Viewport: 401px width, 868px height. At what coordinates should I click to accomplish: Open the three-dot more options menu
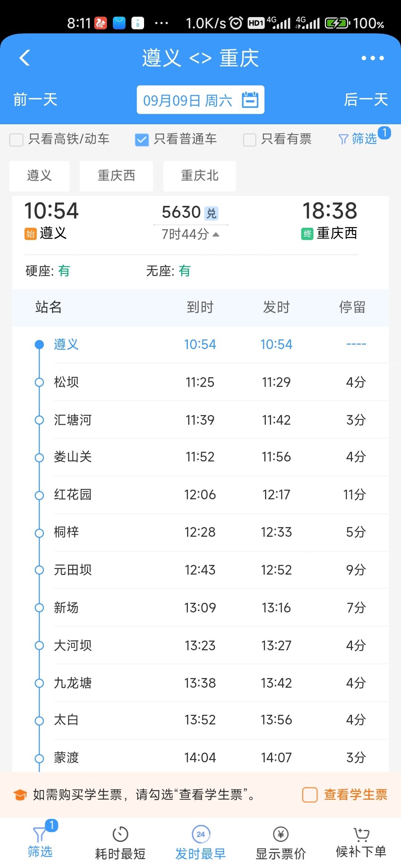tap(372, 58)
